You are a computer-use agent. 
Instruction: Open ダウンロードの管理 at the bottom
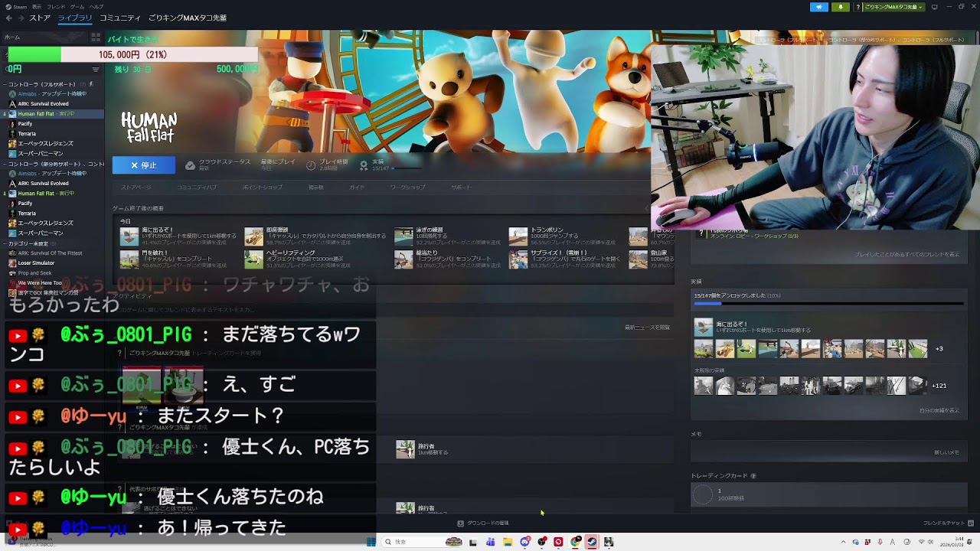(483, 523)
